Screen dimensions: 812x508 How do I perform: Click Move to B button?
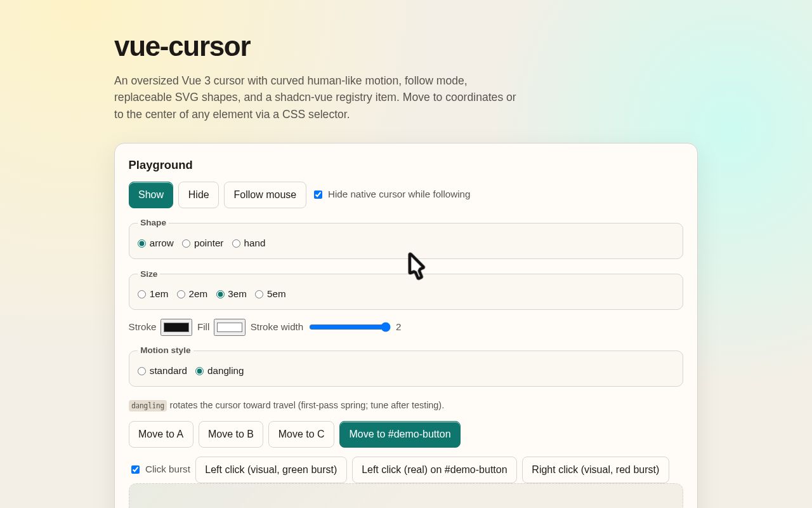pyautogui.click(x=231, y=434)
